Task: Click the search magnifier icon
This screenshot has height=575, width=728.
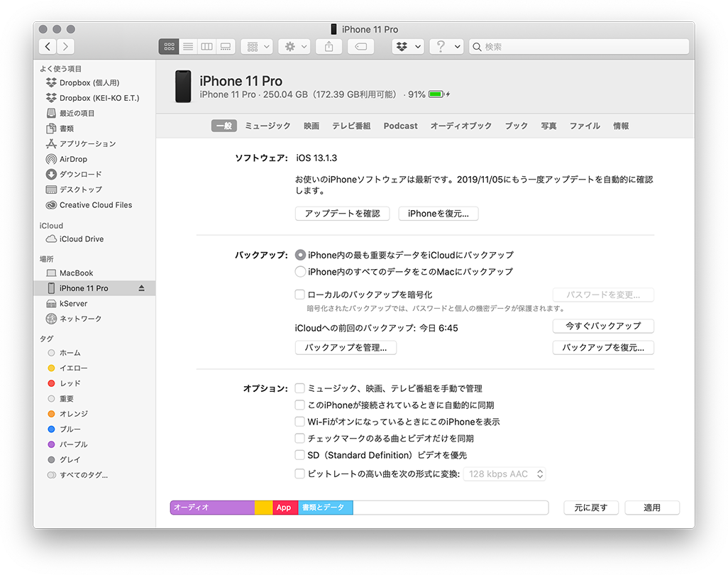Action: 477,46
